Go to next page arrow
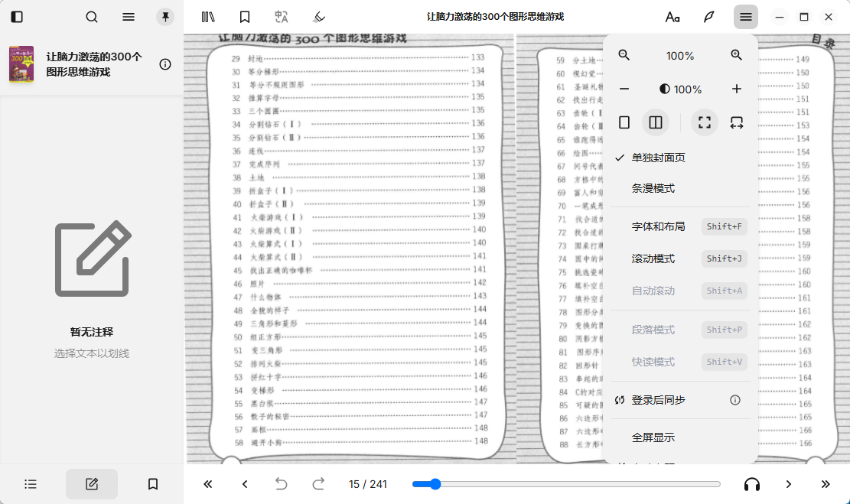850x504 pixels. tap(789, 484)
